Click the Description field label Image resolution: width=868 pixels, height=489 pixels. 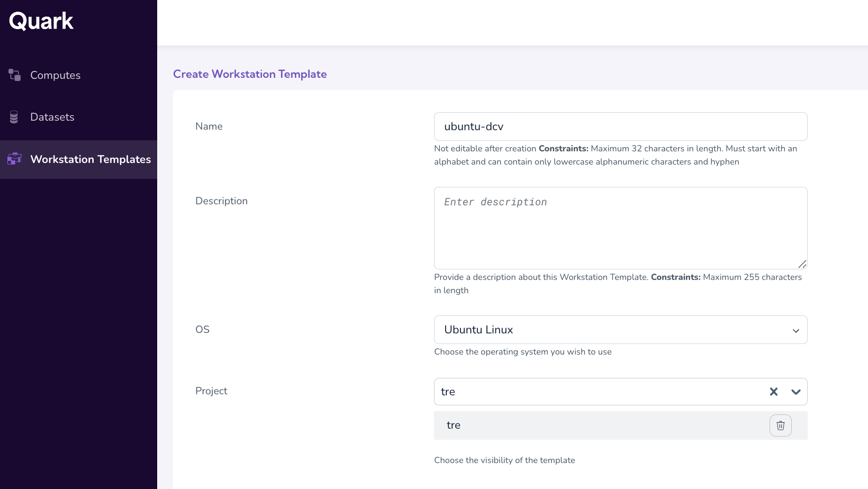click(x=221, y=201)
